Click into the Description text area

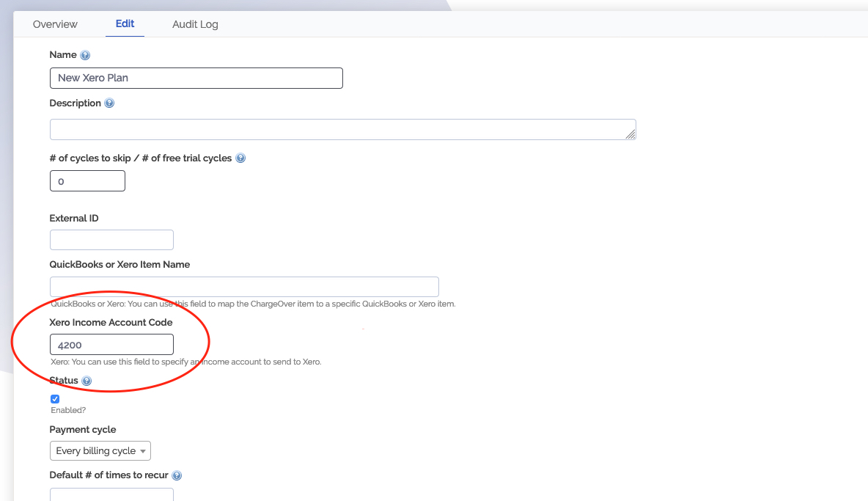(342, 130)
